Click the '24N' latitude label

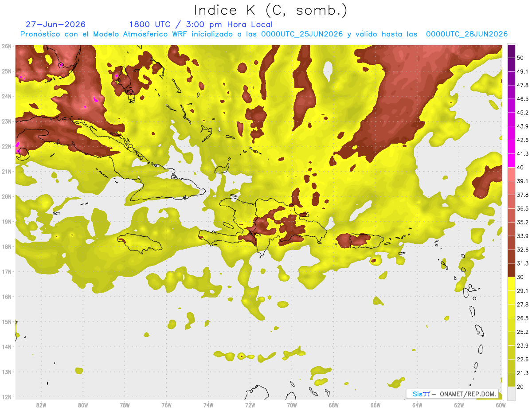coord(7,96)
